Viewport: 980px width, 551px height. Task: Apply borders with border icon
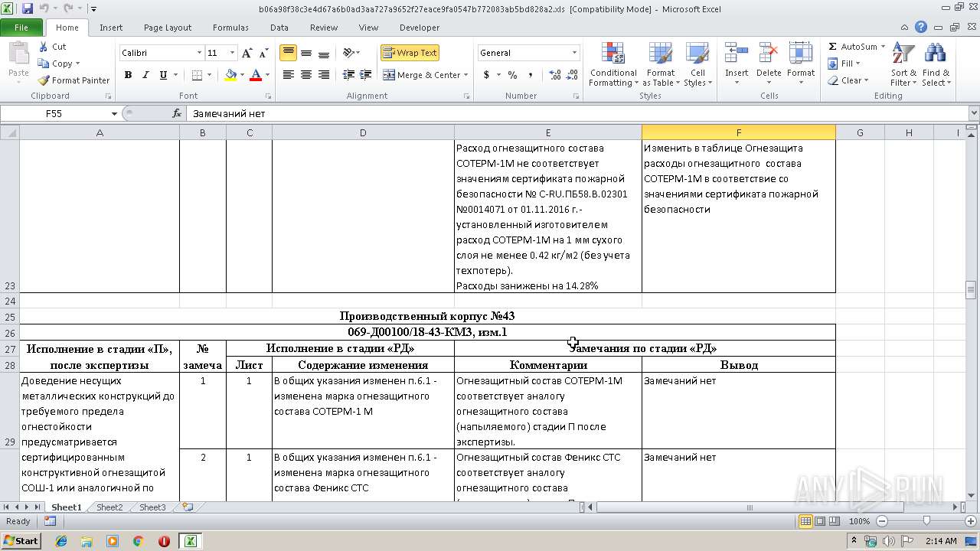coord(197,75)
